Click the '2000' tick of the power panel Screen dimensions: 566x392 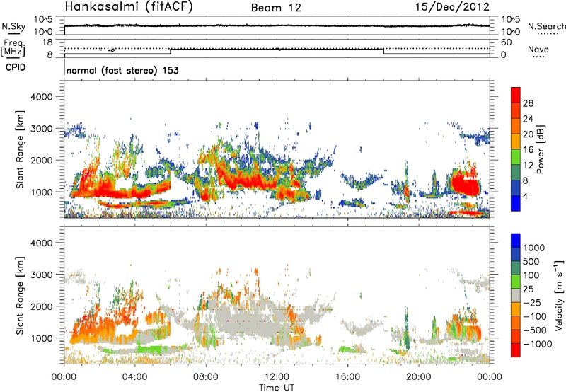point(42,160)
